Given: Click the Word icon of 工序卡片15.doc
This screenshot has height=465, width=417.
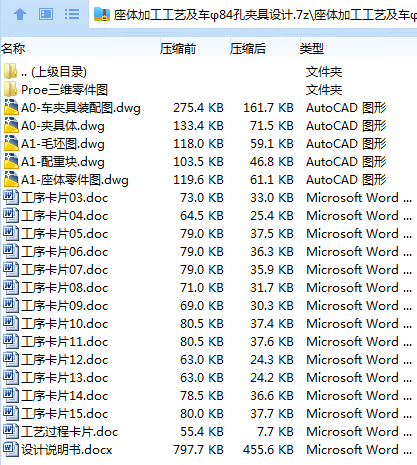Looking at the screenshot, I should (x=11, y=413).
